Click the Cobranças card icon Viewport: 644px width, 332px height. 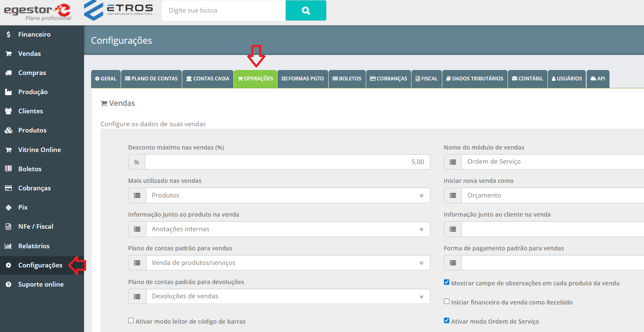(8, 188)
